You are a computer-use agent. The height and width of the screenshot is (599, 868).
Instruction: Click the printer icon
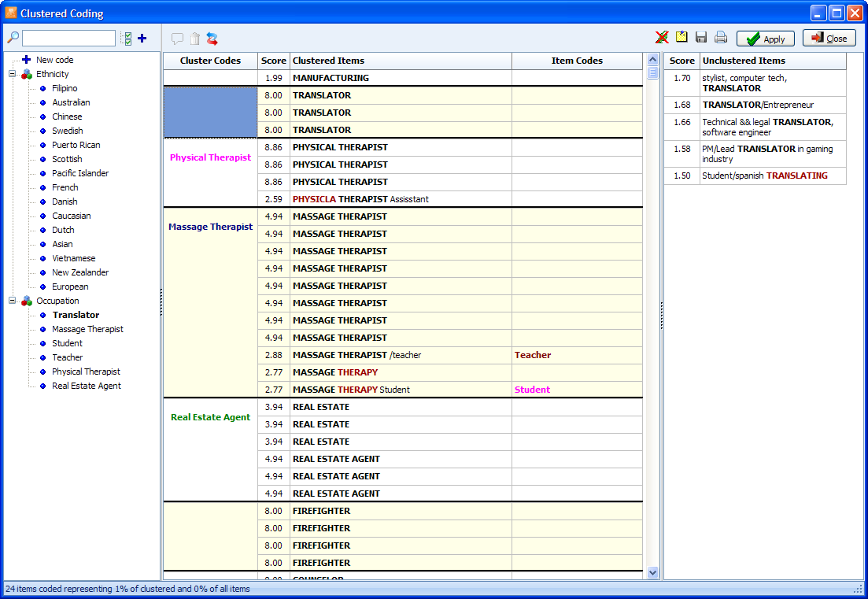pyautogui.click(x=720, y=38)
